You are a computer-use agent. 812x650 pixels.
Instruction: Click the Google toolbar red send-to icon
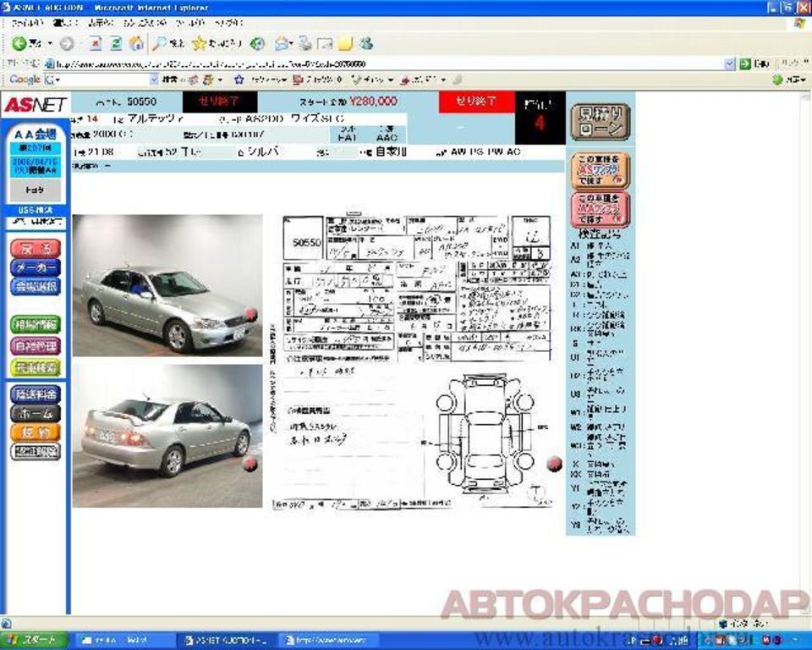click(x=405, y=80)
